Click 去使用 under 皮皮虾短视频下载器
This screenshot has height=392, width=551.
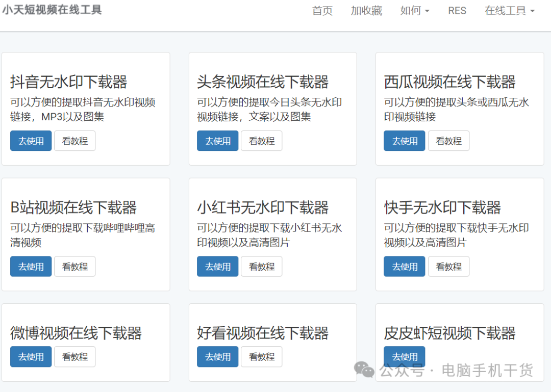(405, 357)
